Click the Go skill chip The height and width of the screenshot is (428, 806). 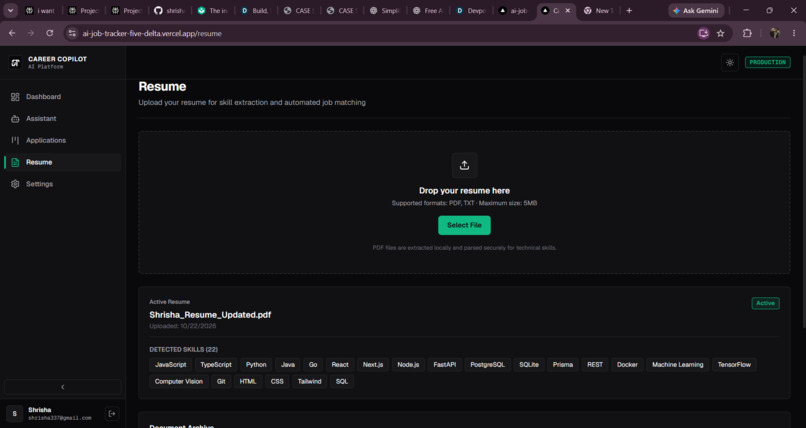tap(313, 365)
